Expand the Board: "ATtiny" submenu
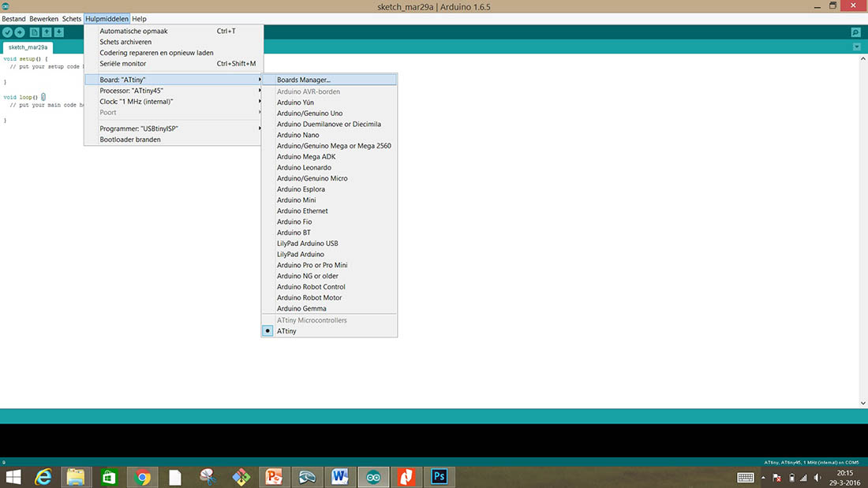The image size is (868, 488). click(x=173, y=80)
